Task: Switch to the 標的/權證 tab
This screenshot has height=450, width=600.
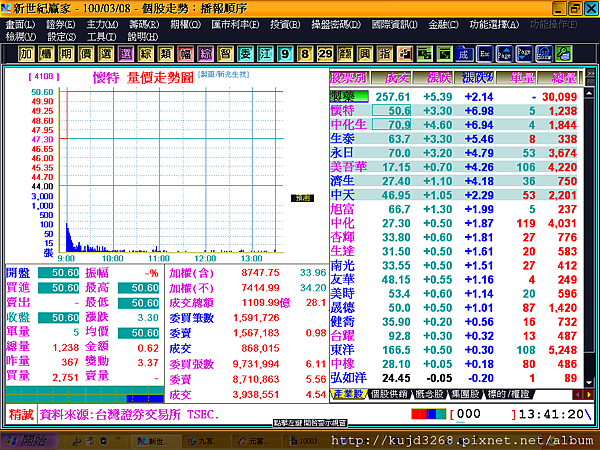Action: (x=508, y=394)
